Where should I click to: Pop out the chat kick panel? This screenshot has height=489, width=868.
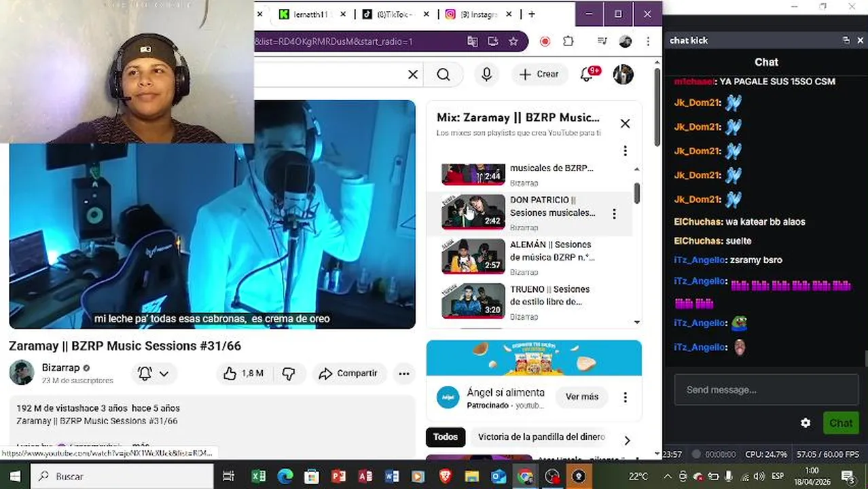[x=846, y=40]
